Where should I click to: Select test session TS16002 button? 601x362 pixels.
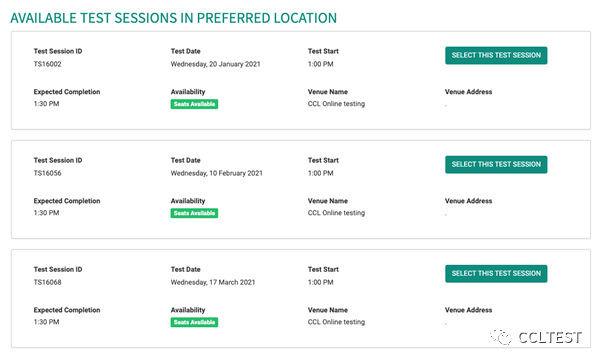click(496, 55)
